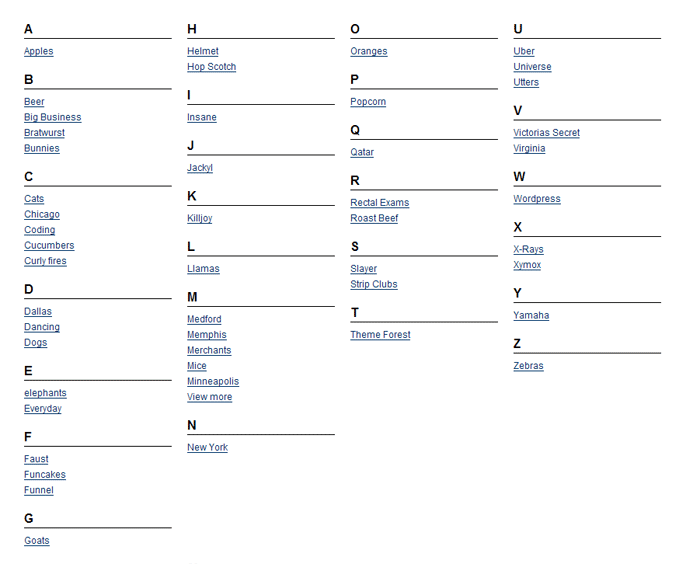This screenshot has width=700, height=564.
Task: Open the Universe link
Action: tap(532, 67)
